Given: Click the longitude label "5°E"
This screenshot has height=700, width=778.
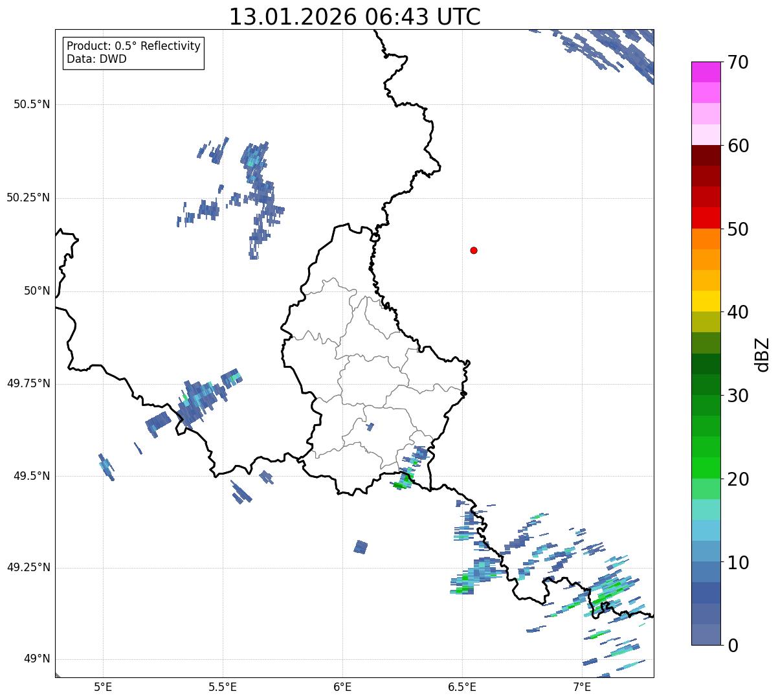Looking at the screenshot, I should click(103, 687).
